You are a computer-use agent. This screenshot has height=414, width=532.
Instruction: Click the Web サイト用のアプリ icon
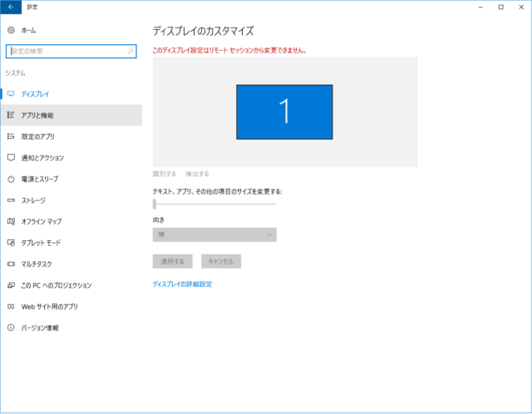coord(11,307)
